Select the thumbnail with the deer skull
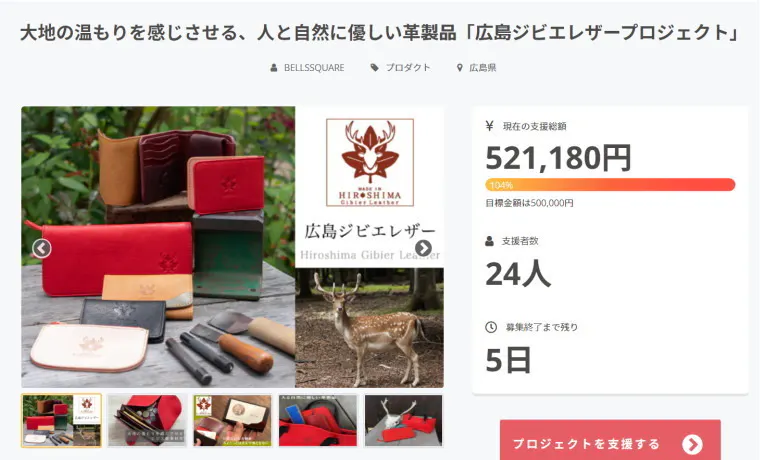This screenshot has height=460, width=760. tap(403, 420)
